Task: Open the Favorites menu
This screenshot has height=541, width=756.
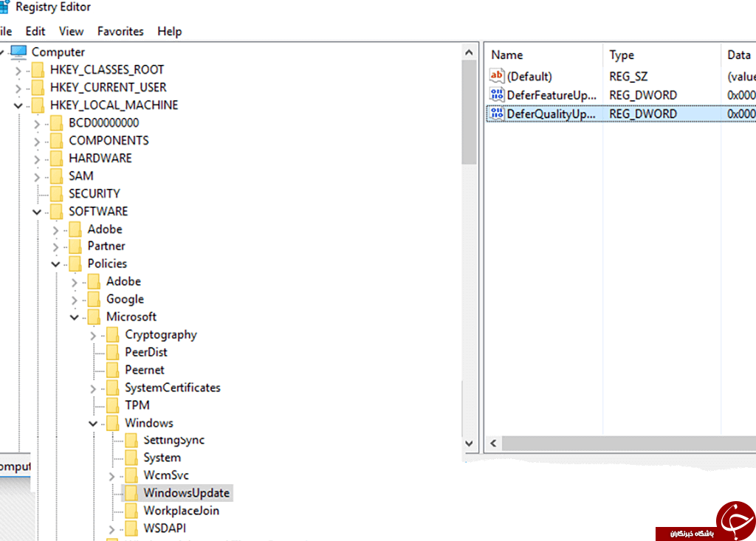Action: (120, 31)
